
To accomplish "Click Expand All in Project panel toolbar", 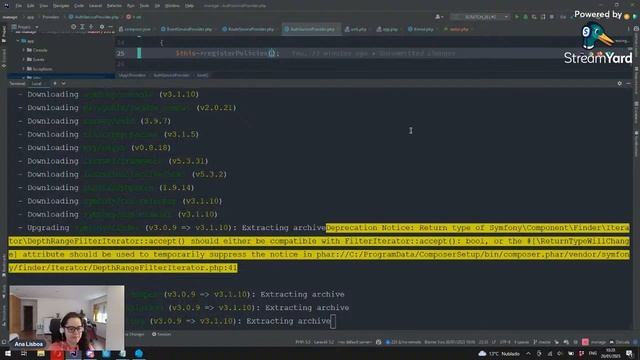I will [x=82, y=27].
